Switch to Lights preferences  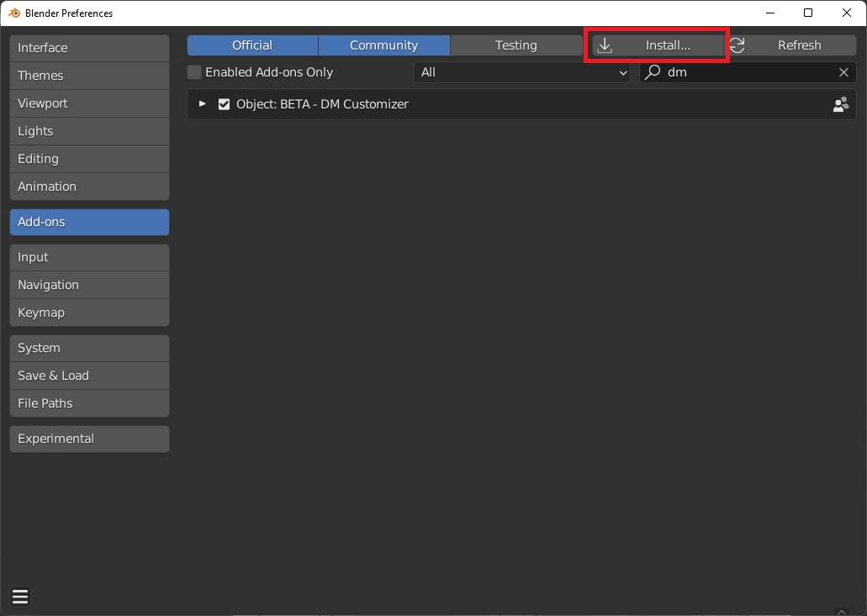(x=90, y=131)
